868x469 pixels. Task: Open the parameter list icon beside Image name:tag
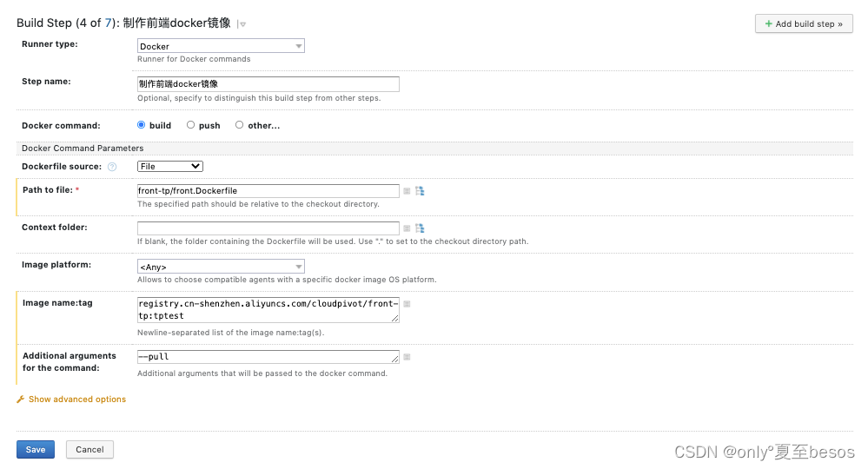point(407,304)
